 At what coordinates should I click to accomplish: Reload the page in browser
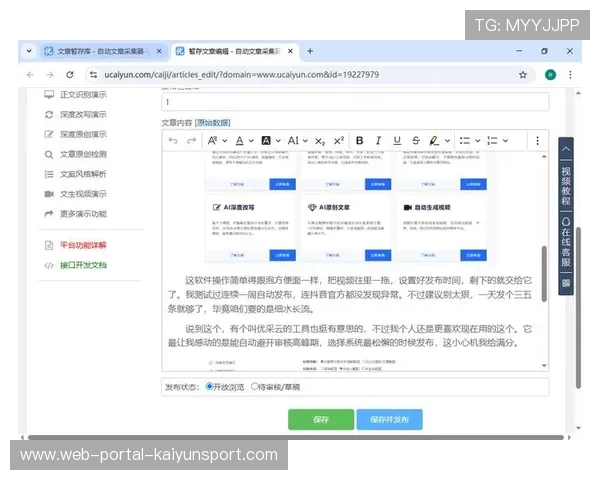point(70,75)
